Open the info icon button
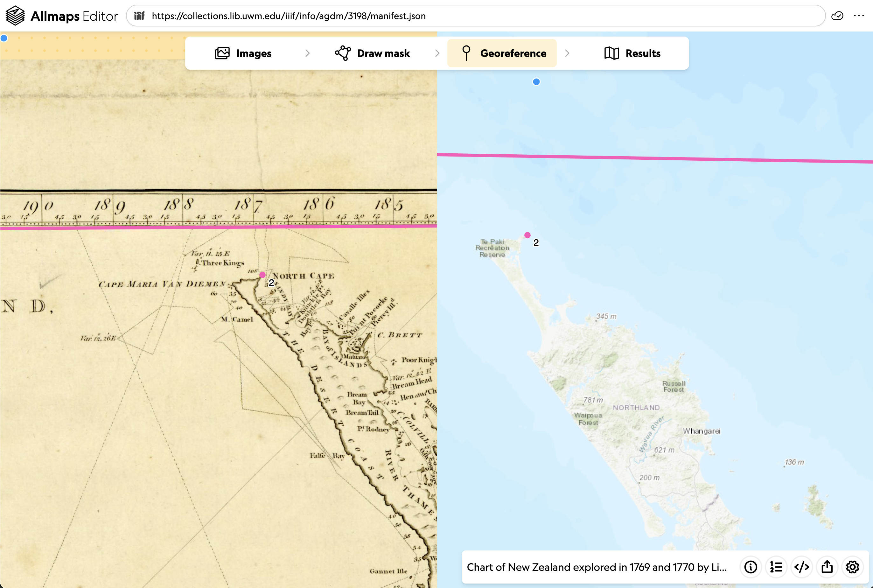The image size is (873, 588). click(x=751, y=567)
